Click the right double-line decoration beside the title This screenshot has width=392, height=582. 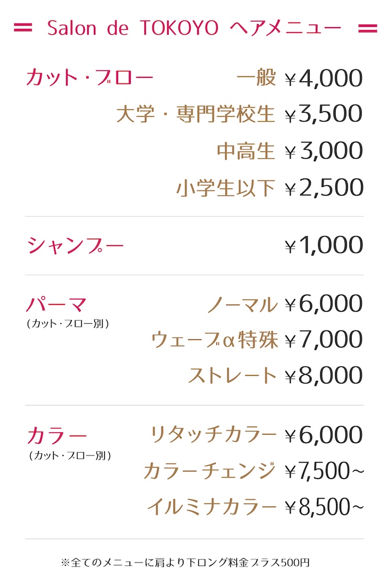(368, 28)
